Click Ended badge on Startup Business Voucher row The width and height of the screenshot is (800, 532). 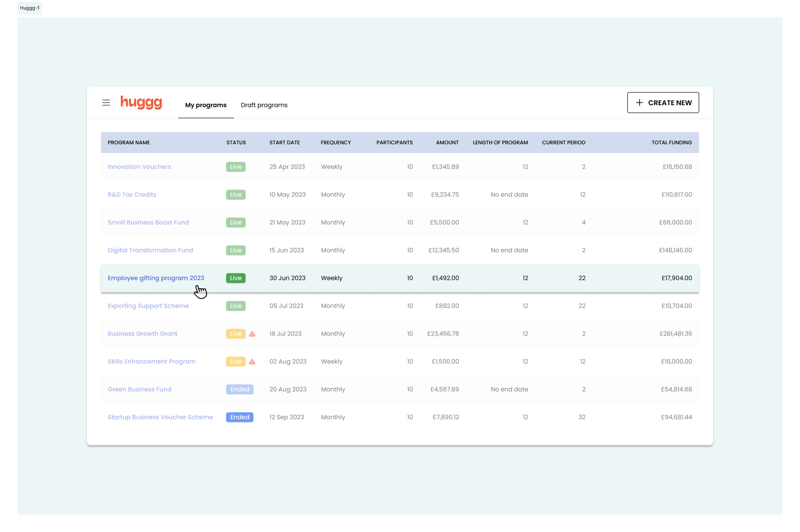240,417
